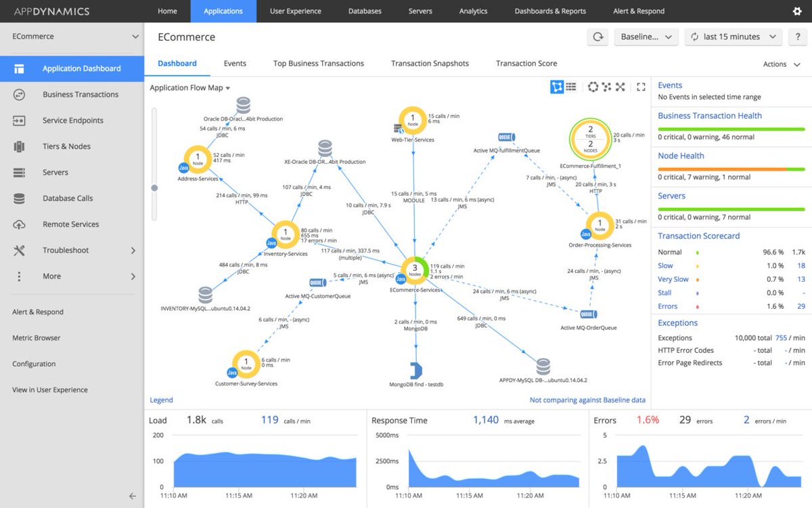Click the Node Health status bar
The height and width of the screenshot is (508, 812).
click(x=731, y=169)
